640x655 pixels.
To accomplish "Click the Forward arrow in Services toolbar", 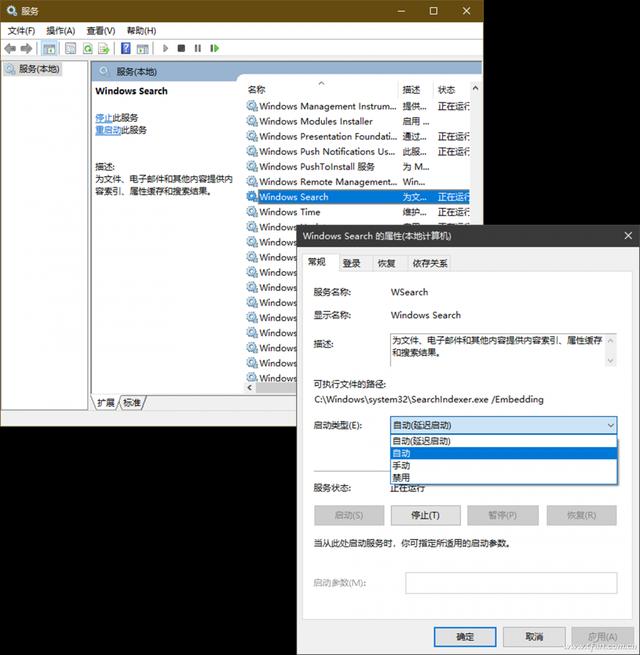I will [26, 48].
